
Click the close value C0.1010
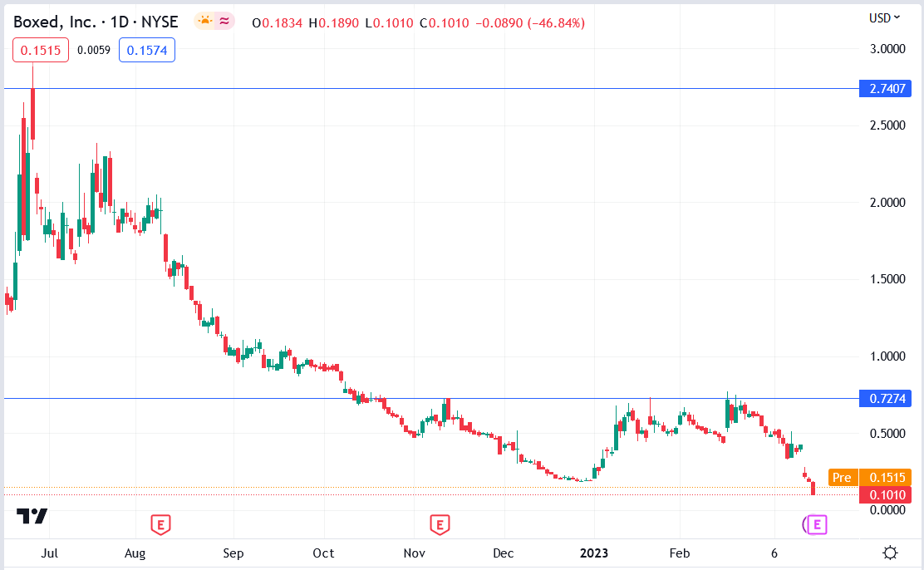click(445, 23)
